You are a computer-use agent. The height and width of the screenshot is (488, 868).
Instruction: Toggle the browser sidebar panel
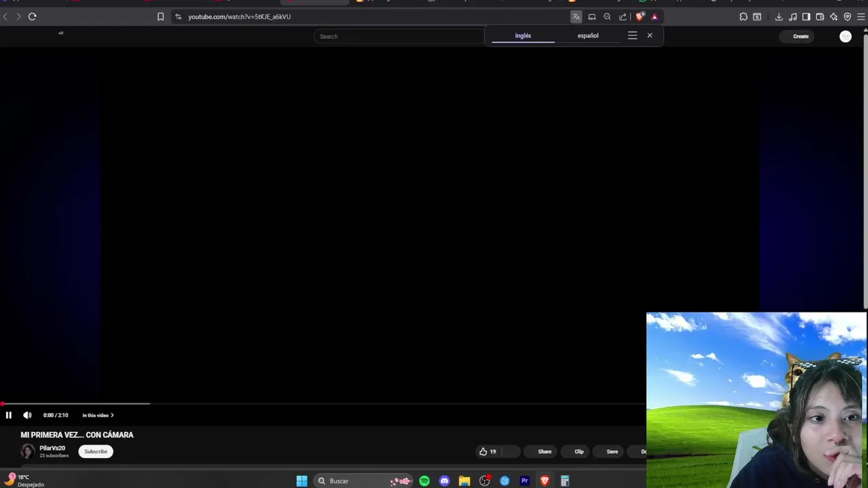click(806, 16)
